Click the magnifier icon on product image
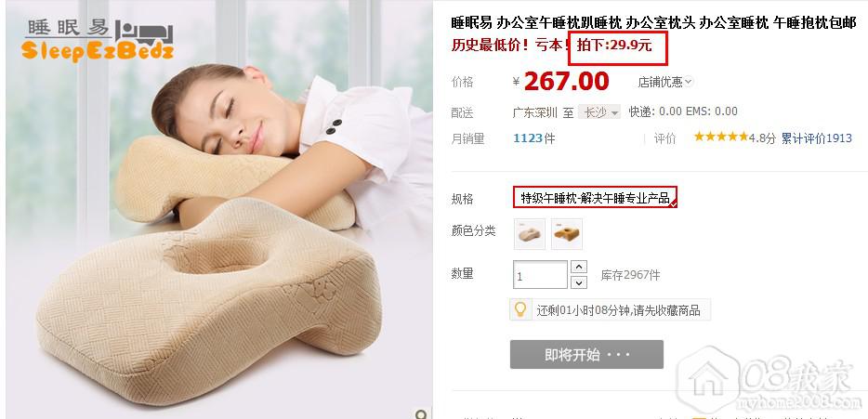Screen dimensions: 868x419 [421, 414]
